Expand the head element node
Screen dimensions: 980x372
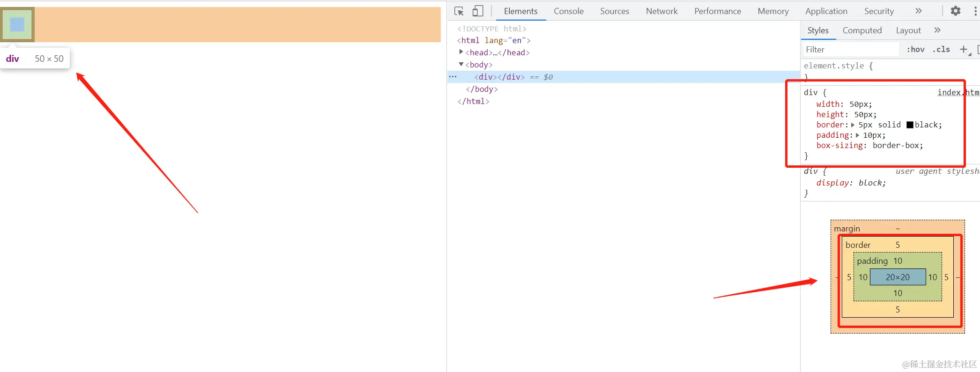point(461,52)
